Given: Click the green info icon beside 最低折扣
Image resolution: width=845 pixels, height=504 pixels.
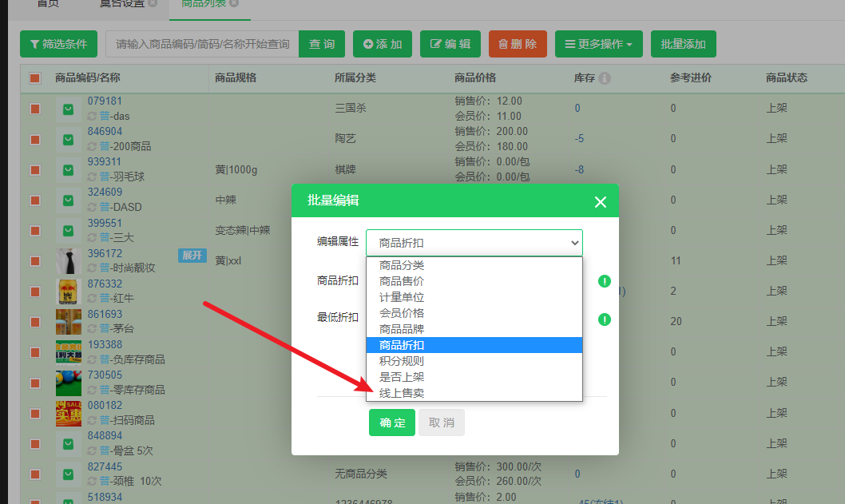Looking at the screenshot, I should (x=605, y=319).
